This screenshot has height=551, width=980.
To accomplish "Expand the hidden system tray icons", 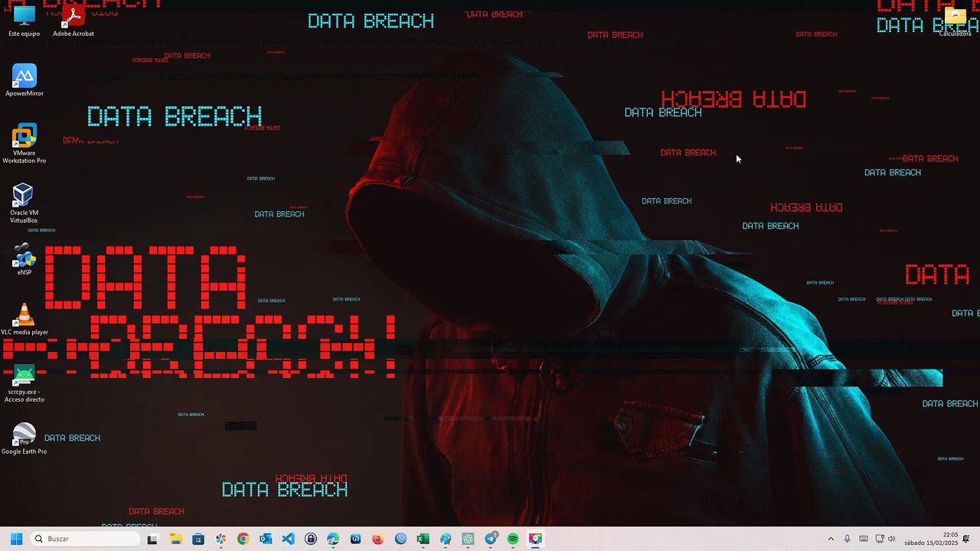I will tap(831, 539).
